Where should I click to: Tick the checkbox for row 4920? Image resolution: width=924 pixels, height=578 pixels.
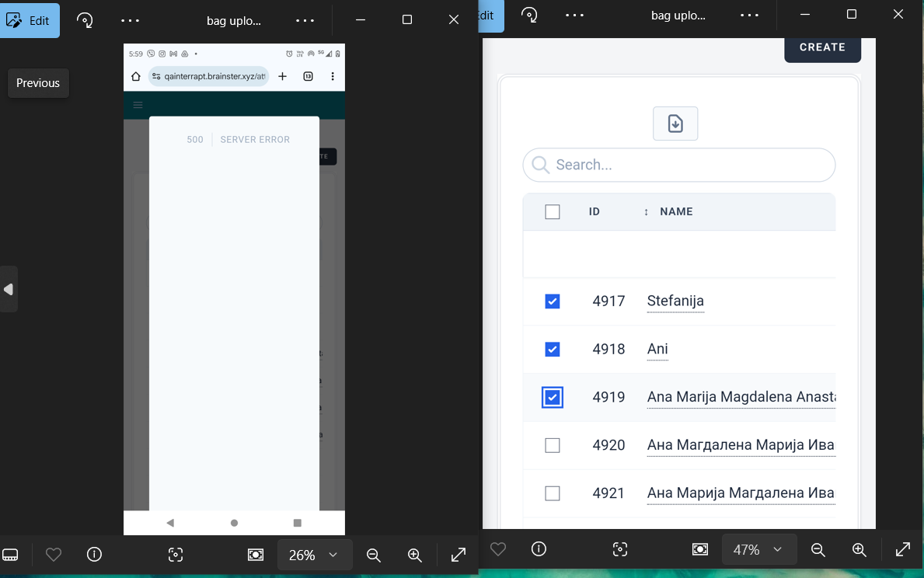(x=553, y=445)
